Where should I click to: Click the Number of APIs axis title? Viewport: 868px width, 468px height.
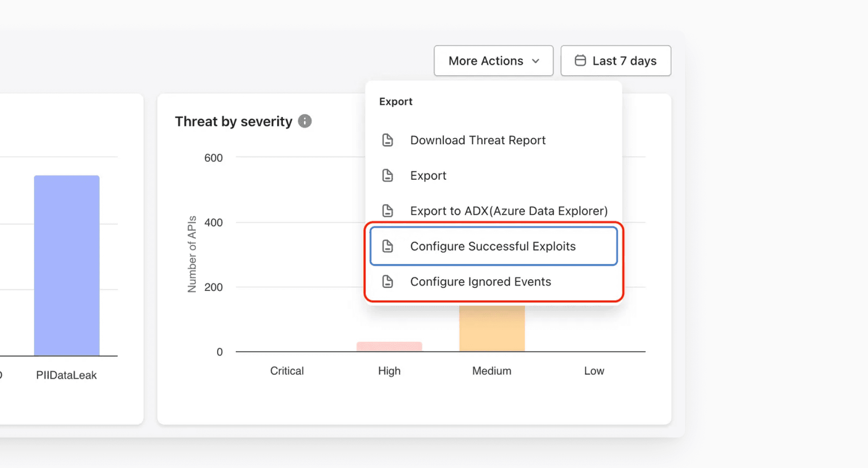coord(192,254)
